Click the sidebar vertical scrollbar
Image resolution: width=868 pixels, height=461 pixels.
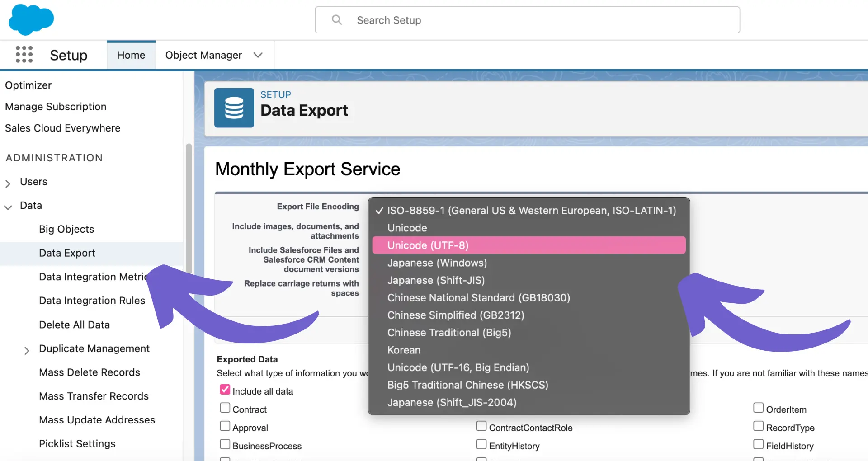pos(189,208)
